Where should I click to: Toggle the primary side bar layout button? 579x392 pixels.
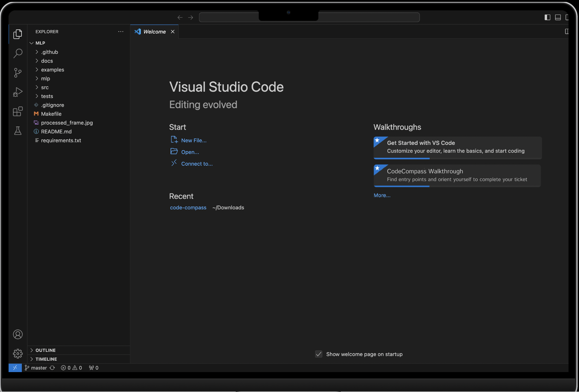point(547,17)
